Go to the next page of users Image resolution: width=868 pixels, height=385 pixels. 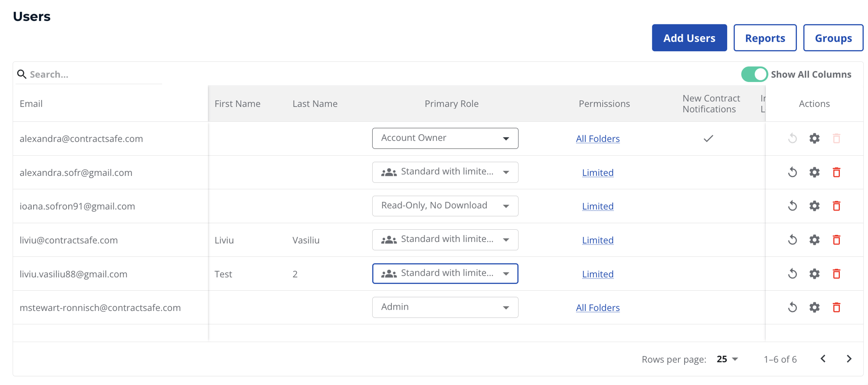point(849,359)
